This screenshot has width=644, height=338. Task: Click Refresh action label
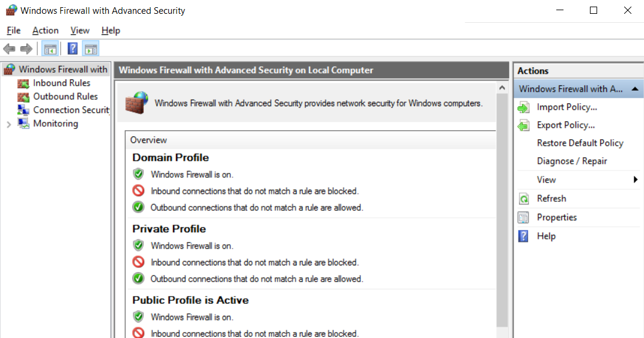(551, 198)
